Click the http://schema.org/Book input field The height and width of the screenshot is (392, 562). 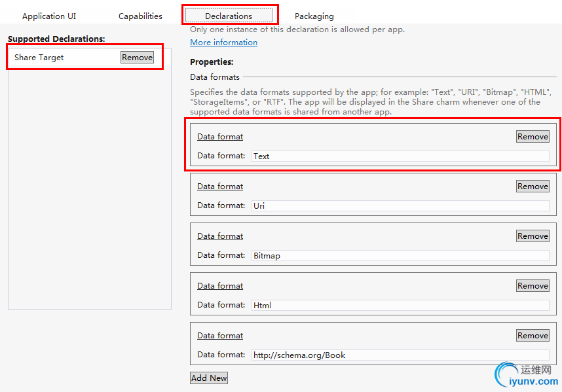400,355
